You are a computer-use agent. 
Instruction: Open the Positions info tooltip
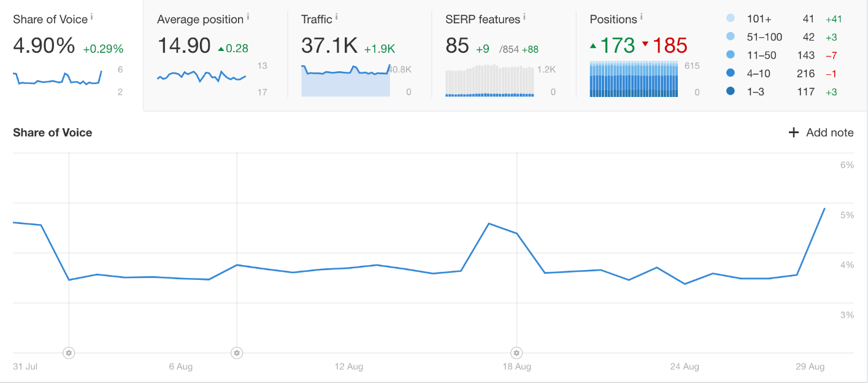(640, 16)
